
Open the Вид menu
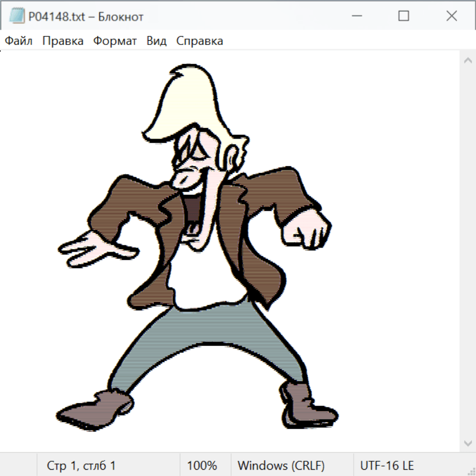157,41
